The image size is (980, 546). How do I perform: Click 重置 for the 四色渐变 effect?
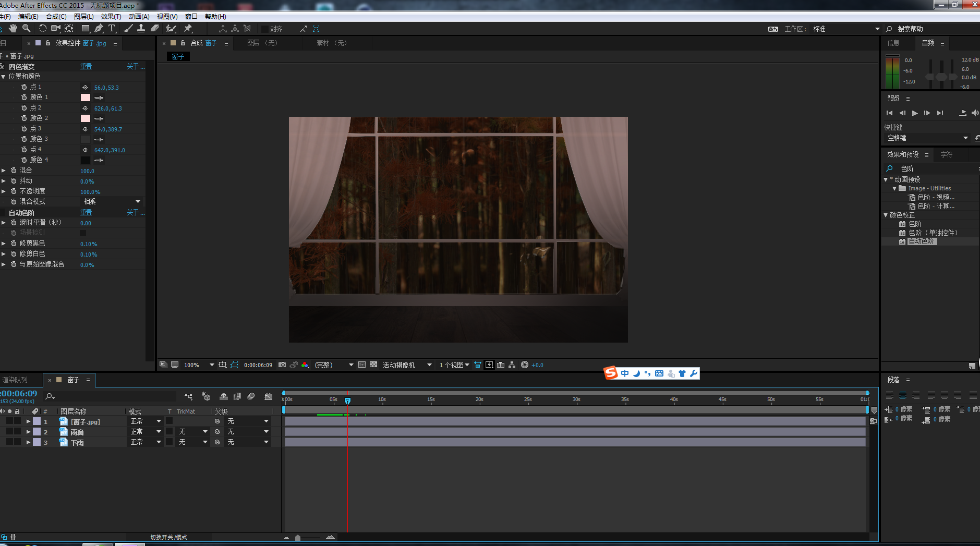[86, 67]
